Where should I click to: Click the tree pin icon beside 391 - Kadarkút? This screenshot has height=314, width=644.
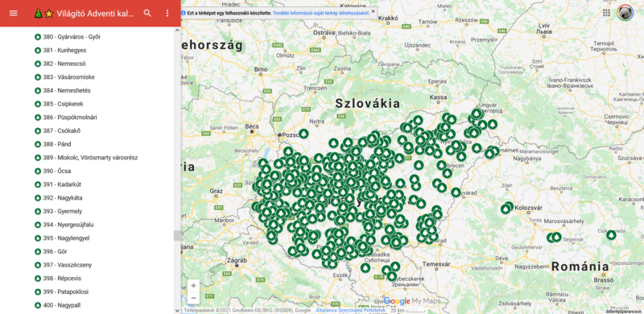click(x=38, y=184)
